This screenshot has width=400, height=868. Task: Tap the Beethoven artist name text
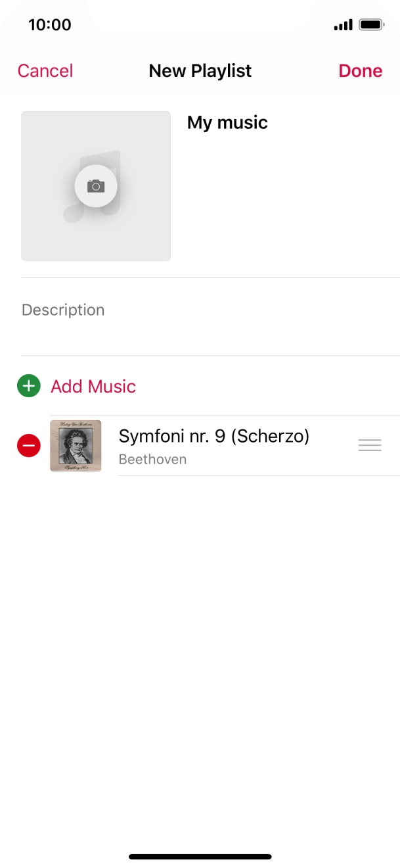tap(152, 460)
